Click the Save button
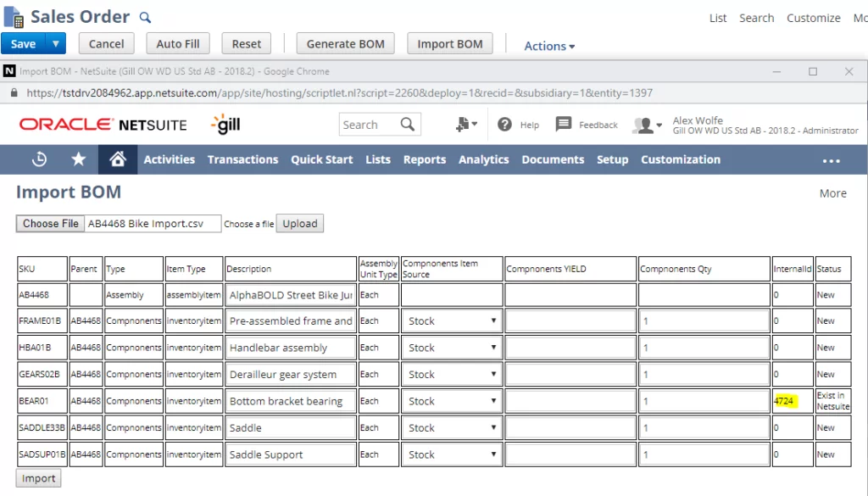868x496 pixels. point(23,44)
